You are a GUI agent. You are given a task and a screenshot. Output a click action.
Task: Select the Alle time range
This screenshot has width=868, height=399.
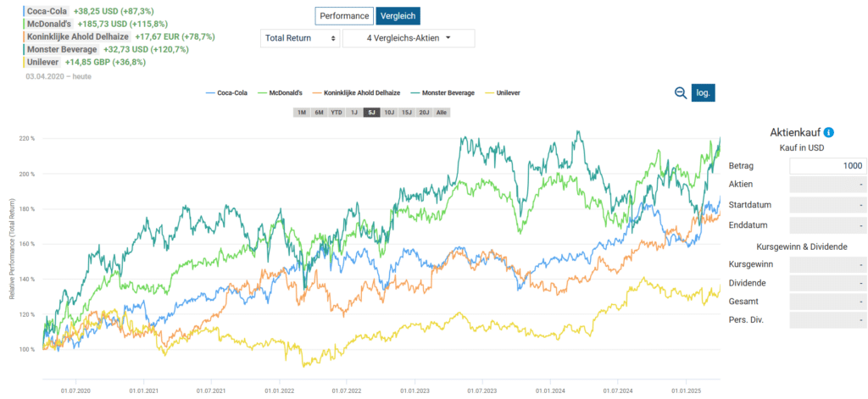click(441, 113)
